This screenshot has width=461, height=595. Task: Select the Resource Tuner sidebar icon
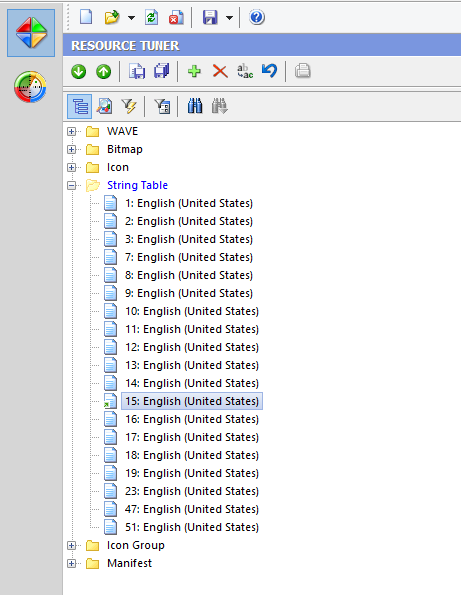pyautogui.click(x=31, y=33)
